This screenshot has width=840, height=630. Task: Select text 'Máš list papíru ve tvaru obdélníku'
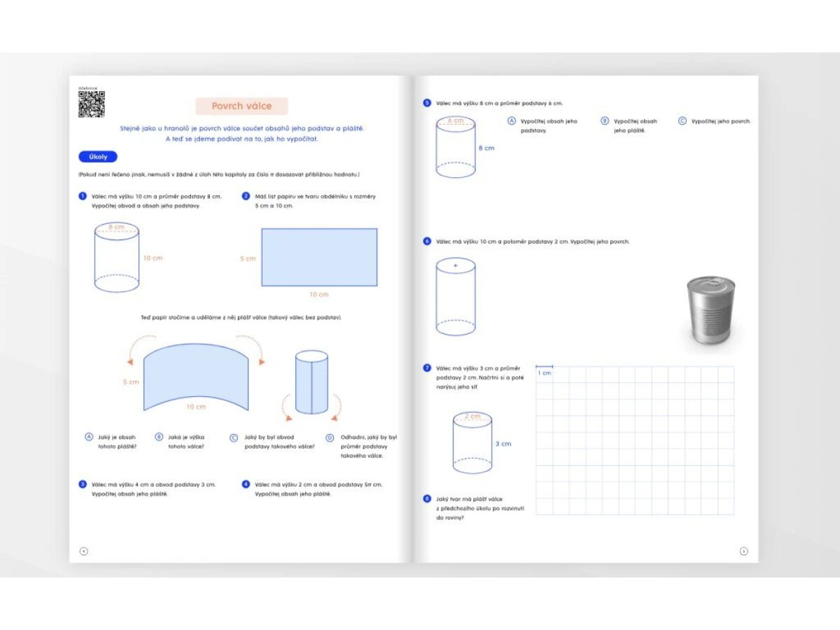point(315,197)
